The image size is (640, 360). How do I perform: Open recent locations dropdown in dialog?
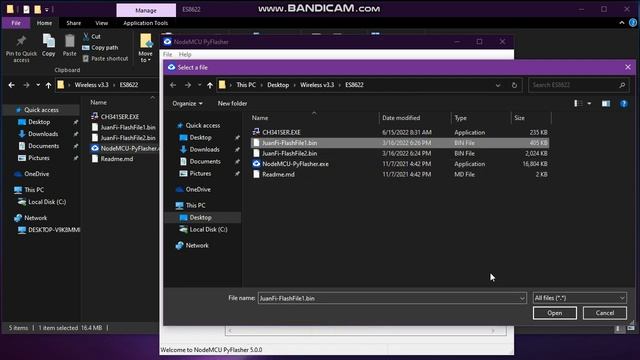click(x=200, y=85)
